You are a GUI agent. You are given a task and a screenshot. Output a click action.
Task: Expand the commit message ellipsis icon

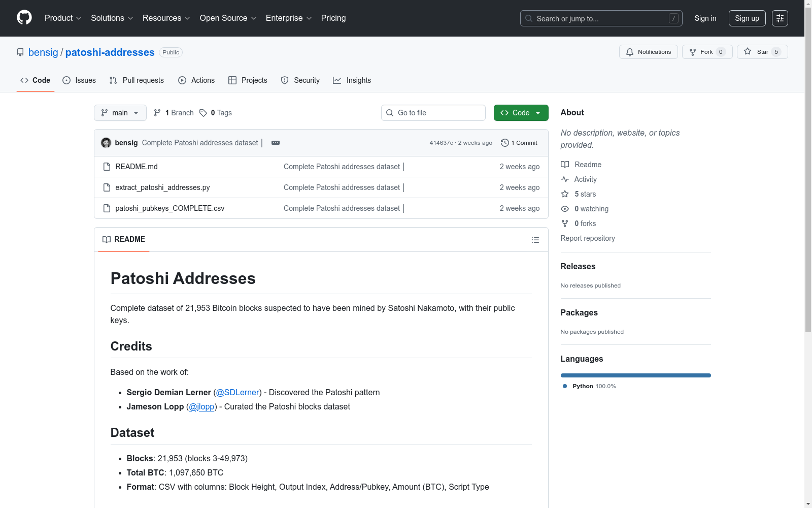click(276, 143)
